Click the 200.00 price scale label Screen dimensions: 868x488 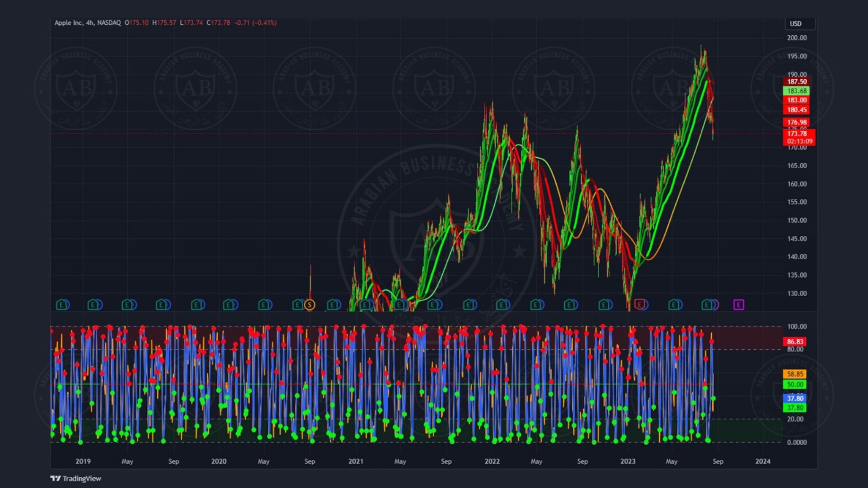pyautogui.click(x=797, y=38)
